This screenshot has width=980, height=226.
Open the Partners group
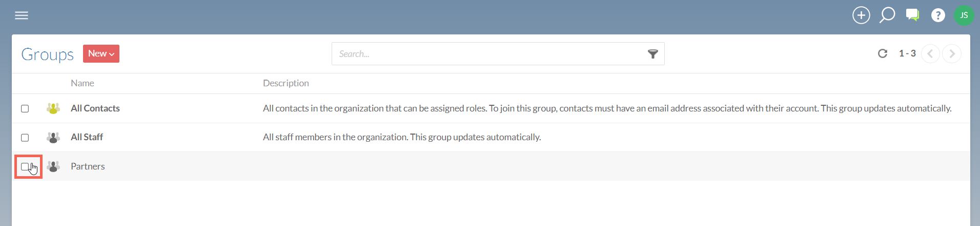[x=88, y=166]
